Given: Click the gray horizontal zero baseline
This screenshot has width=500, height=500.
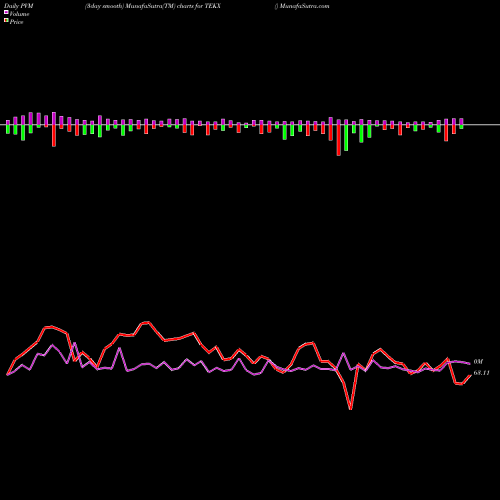Looking at the screenshot, I should (x=250, y=125).
